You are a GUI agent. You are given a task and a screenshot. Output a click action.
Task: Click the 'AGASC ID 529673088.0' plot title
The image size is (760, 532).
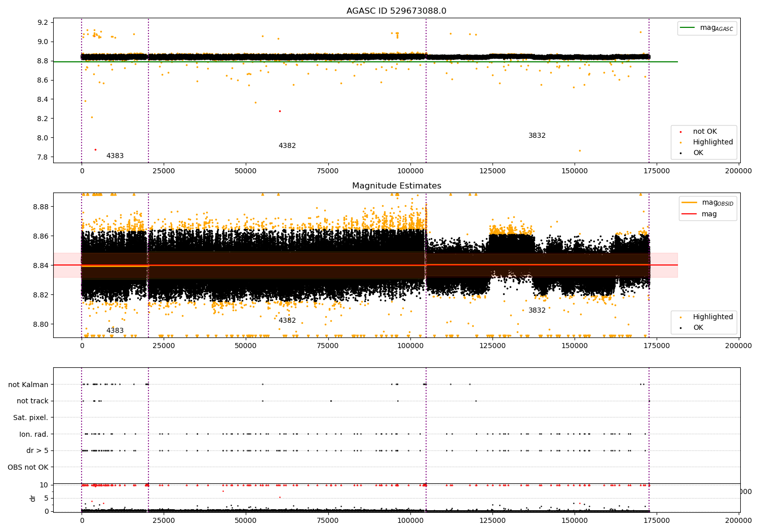[x=396, y=11]
